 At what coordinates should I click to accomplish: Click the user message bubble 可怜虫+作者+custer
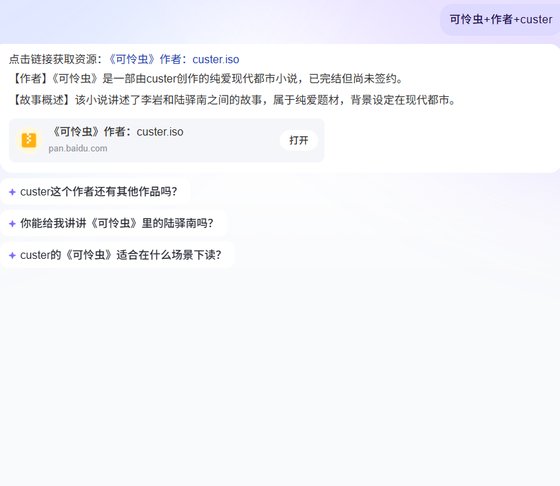[x=500, y=20]
